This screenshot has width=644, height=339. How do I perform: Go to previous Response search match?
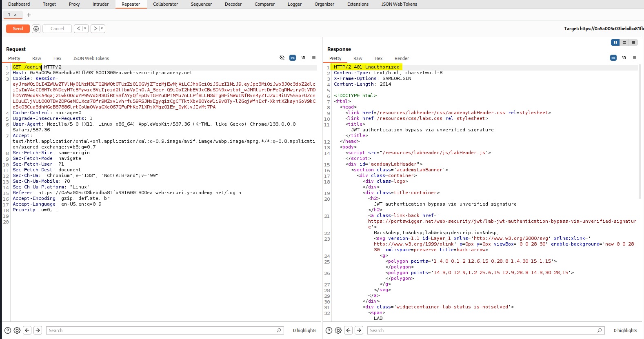pos(349,330)
